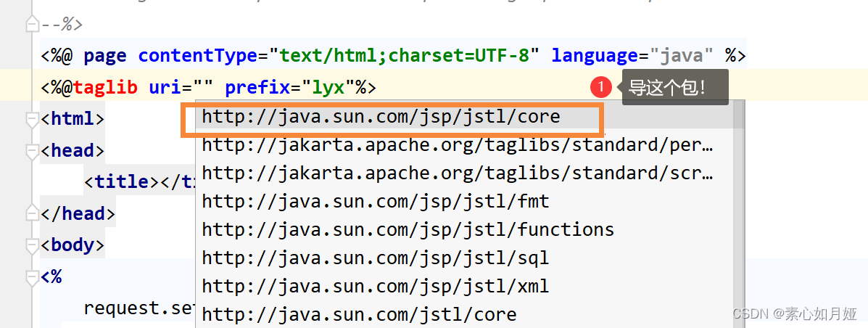Screen dimensions: 868x328
Task: Click the </head> closing tag text
Action: coord(78,214)
